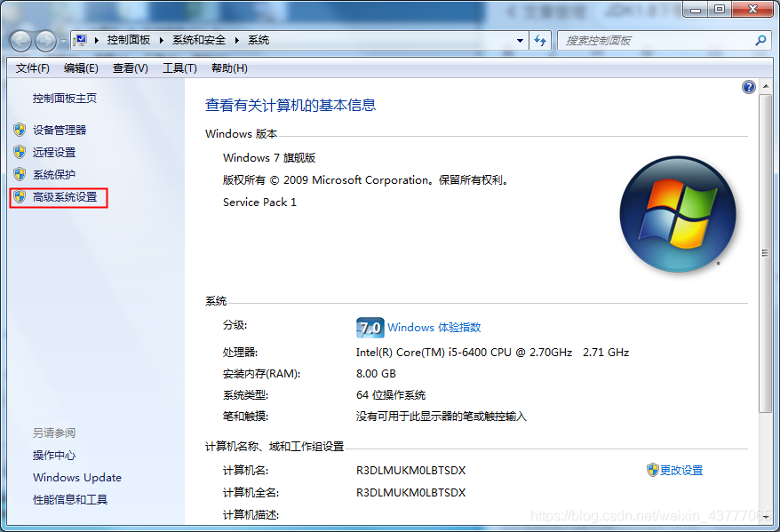Open 性能信息和工具 link
Viewport: 780px width, 532px height.
70,500
